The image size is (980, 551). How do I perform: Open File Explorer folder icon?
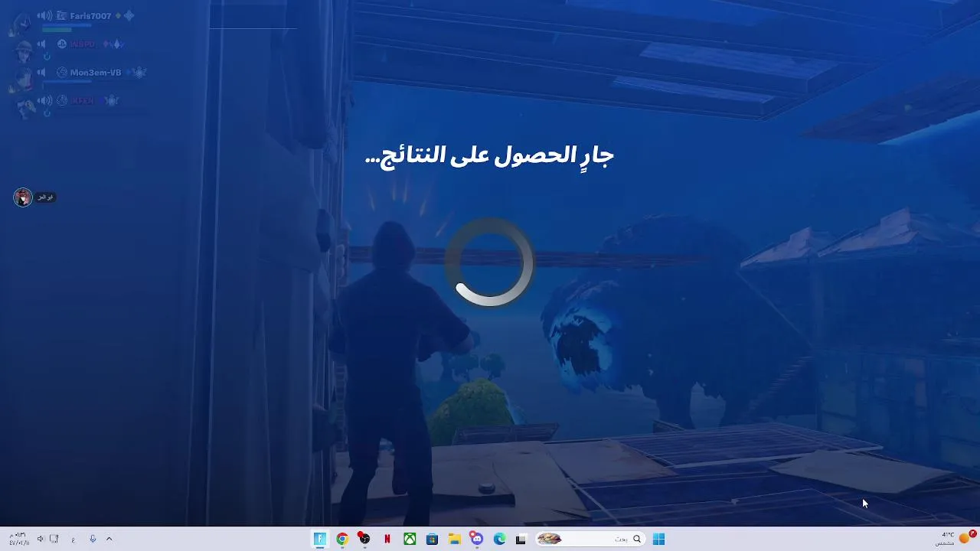454,539
